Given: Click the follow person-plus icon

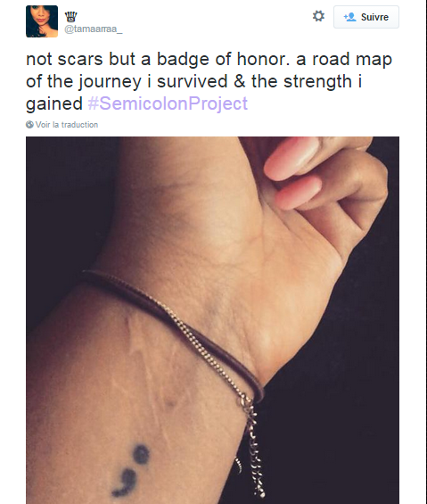Looking at the screenshot, I should point(349,17).
